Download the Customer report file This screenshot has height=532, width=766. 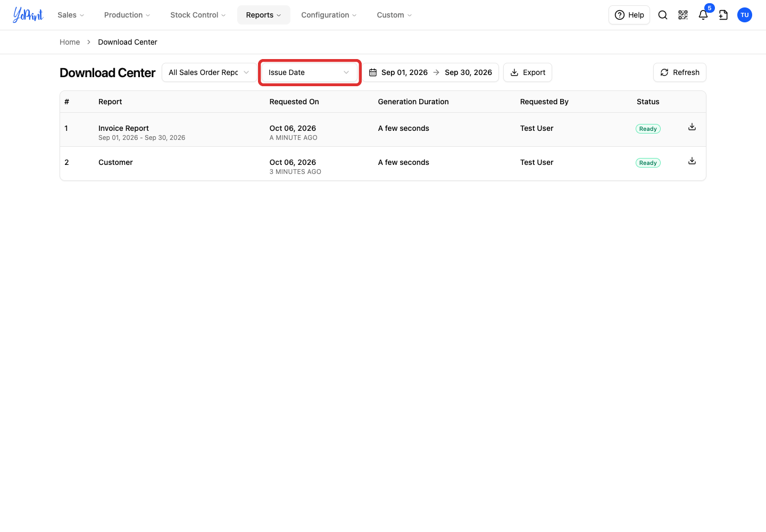pyautogui.click(x=692, y=161)
